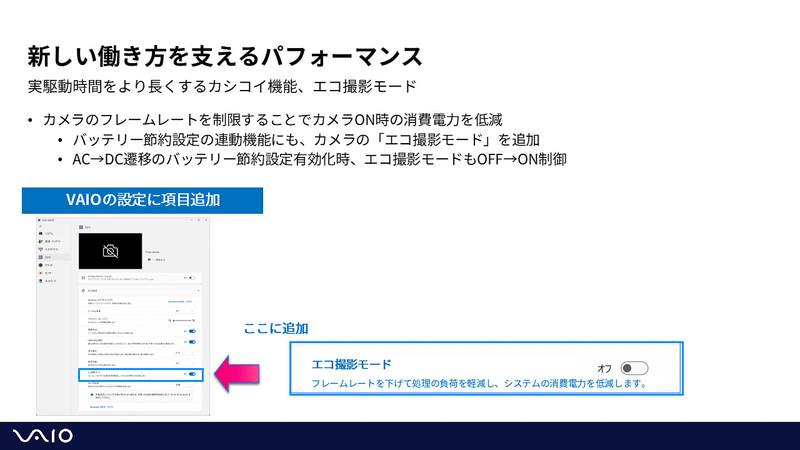Click the camera page header icon above the preview
The image size is (800, 450).
81,227
